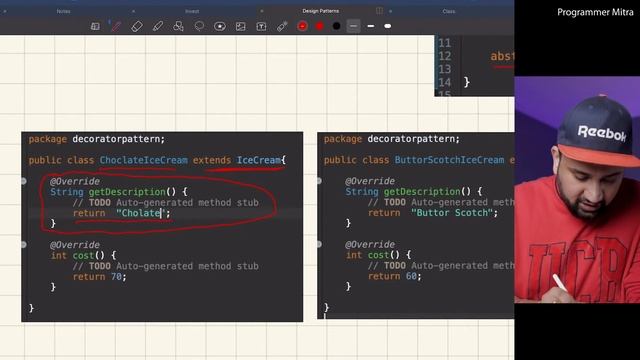Open split view icon on Design Patterns tab
This screenshot has height=360, width=640.
379,11
